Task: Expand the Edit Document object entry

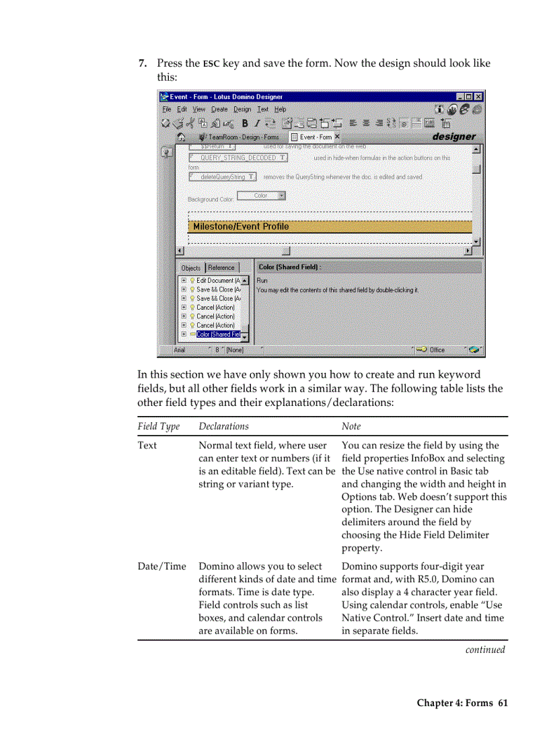Action: click(183, 281)
